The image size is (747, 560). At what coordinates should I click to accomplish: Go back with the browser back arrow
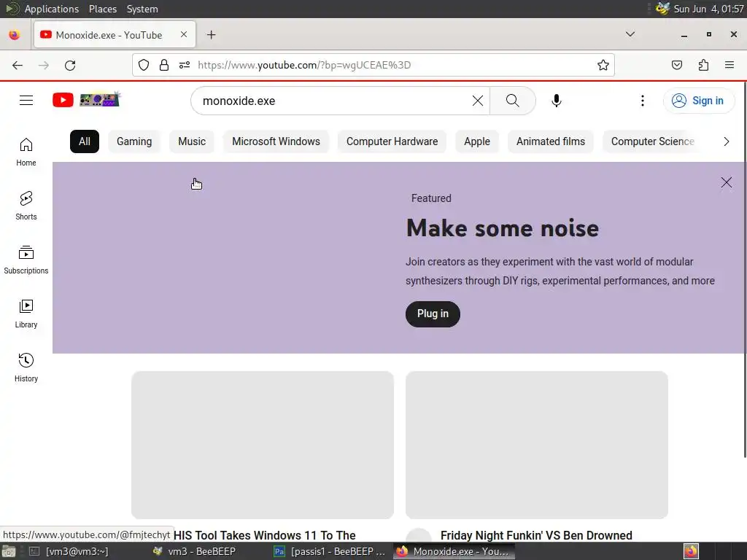(18, 65)
